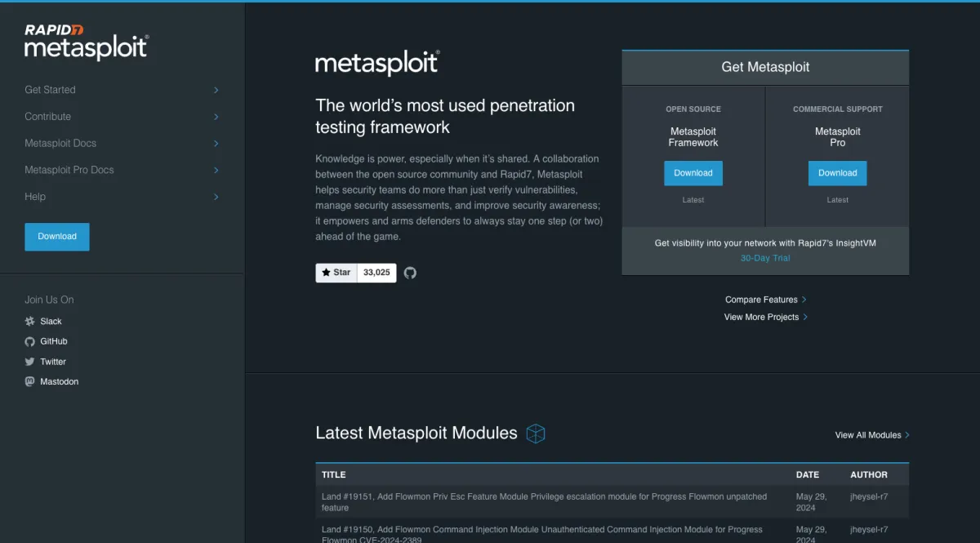This screenshot has height=543, width=980.
Task: Click the Slack icon in sidebar
Action: [x=30, y=322]
